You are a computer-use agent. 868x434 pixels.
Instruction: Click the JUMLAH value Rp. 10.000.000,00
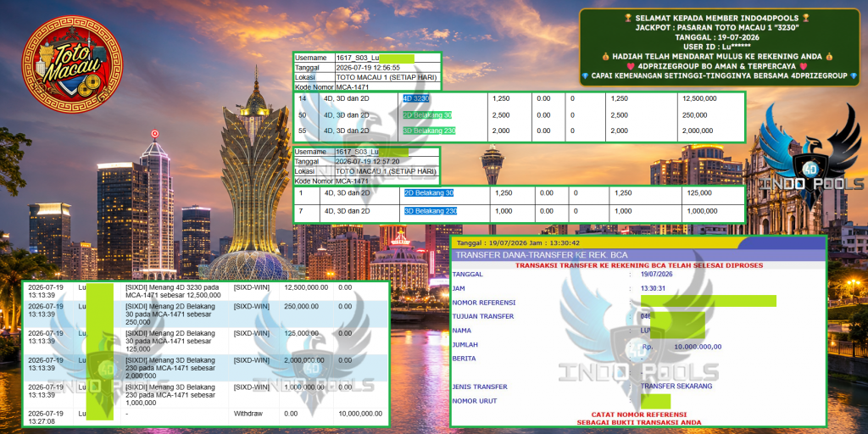point(682,347)
